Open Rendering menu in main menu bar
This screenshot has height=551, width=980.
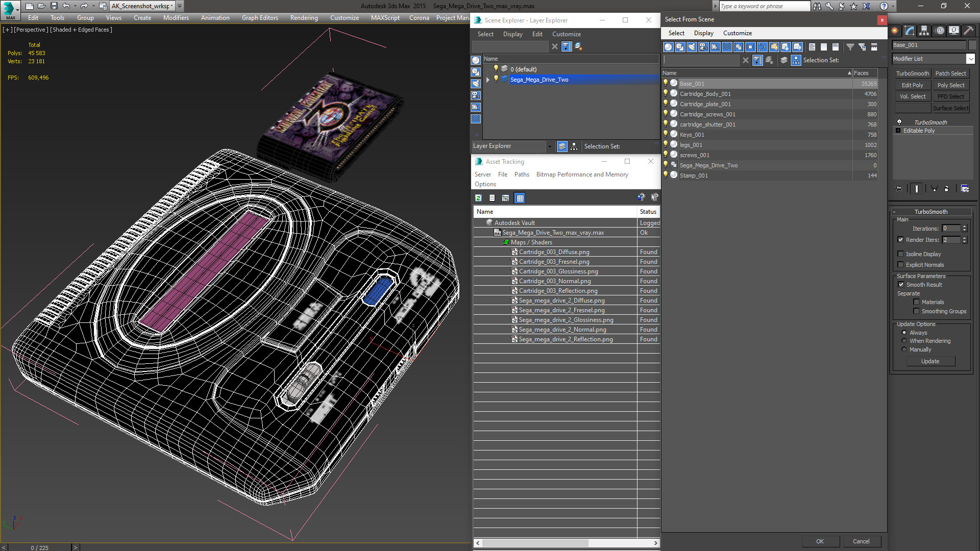point(304,18)
